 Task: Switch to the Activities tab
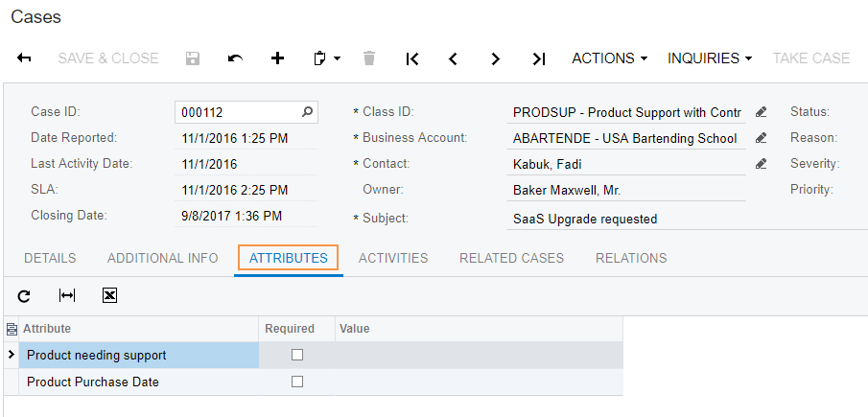pos(393,258)
